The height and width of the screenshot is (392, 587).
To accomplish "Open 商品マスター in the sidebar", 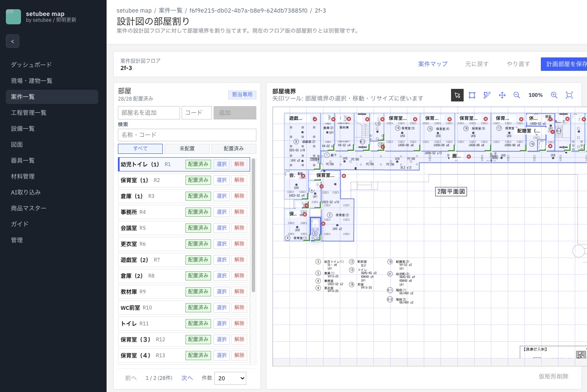I will coord(52,208).
